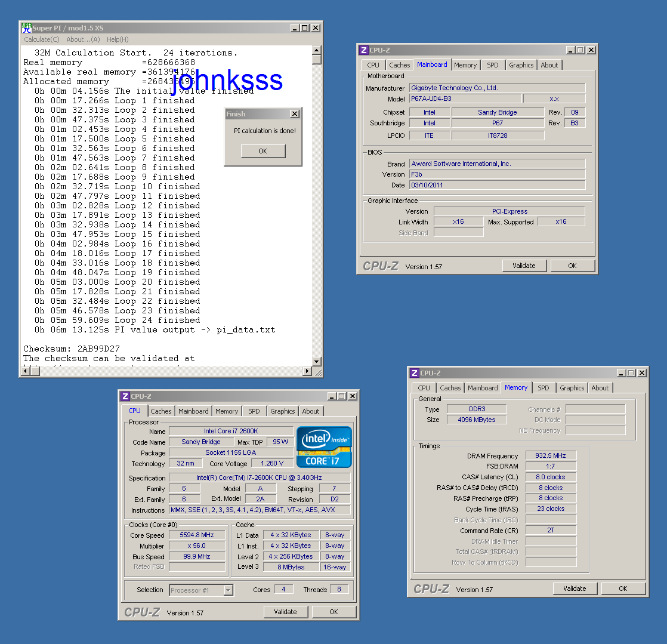Minimize the CPU-Z Mainboard window

(x=571, y=50)
